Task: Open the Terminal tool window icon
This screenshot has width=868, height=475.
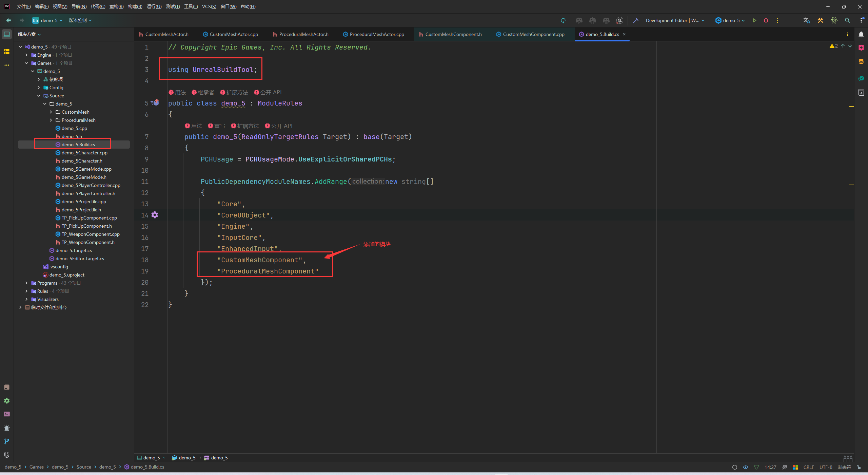Action: (6, 414)
